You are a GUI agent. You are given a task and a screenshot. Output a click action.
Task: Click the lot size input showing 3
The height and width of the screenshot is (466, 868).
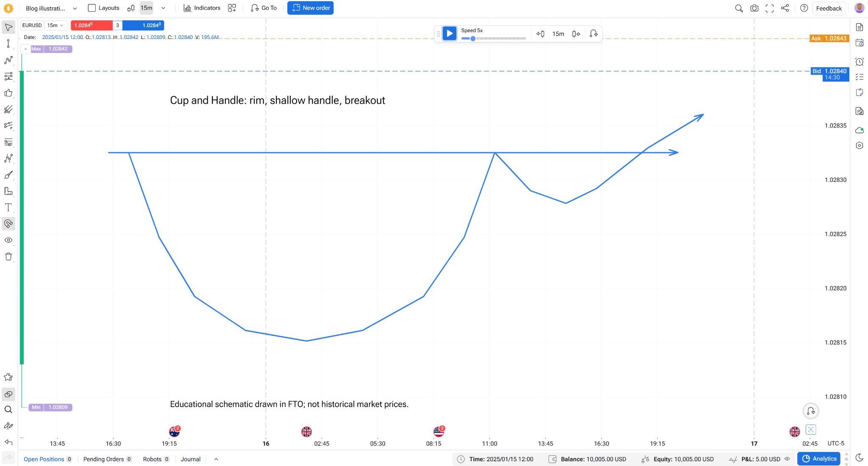[x=117, y=25]
